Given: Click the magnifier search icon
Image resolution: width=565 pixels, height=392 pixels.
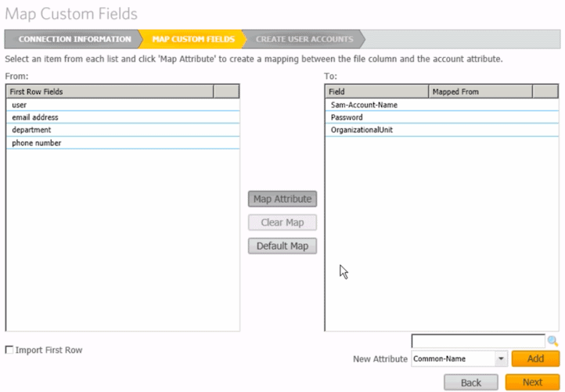Looking at the screenshot, I should 552,341.
